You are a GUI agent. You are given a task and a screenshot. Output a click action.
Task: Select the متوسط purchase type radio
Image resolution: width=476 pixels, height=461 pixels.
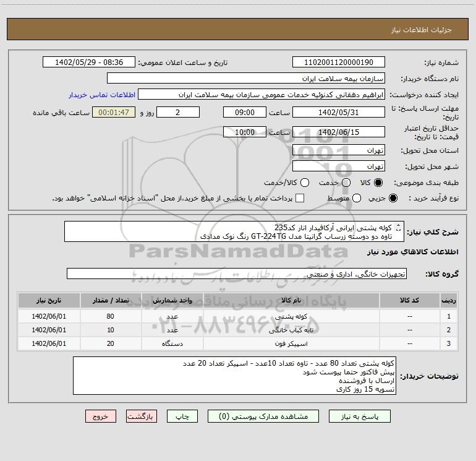pos(357,198)
